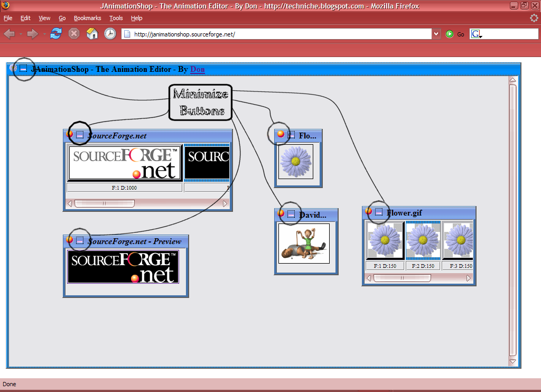The image size is (541, 392).
Task: Select Flower.gif frame 3 thumbnail
Action: (458, 240)
